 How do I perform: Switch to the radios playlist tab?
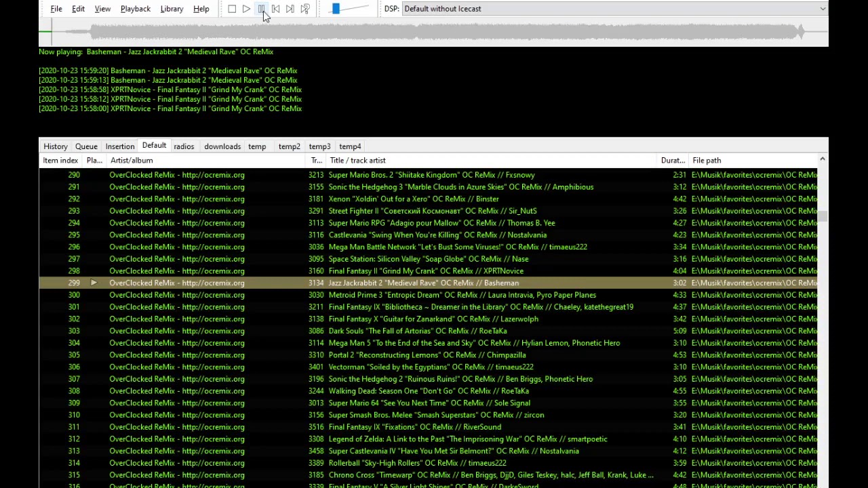tap(184, 146)
